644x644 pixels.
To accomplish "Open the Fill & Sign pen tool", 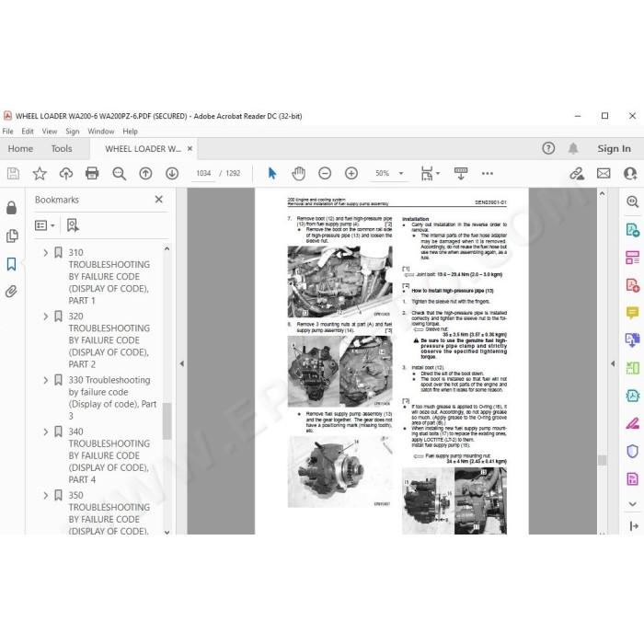I will pyautogui.click(x=633, y=423).
